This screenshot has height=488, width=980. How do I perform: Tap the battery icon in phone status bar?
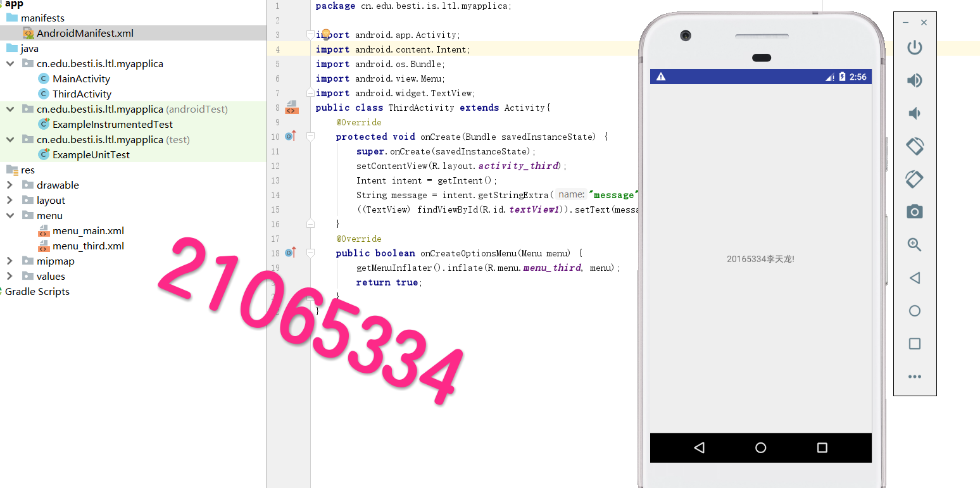click(x=842, y=77)
